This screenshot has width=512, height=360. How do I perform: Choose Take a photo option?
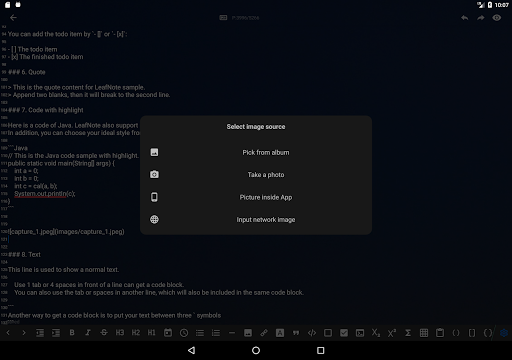(x=256, y=175)
